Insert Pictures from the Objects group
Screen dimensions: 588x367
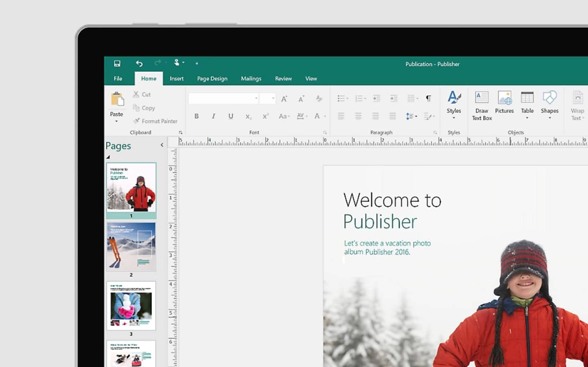click(x=504, y=102)
